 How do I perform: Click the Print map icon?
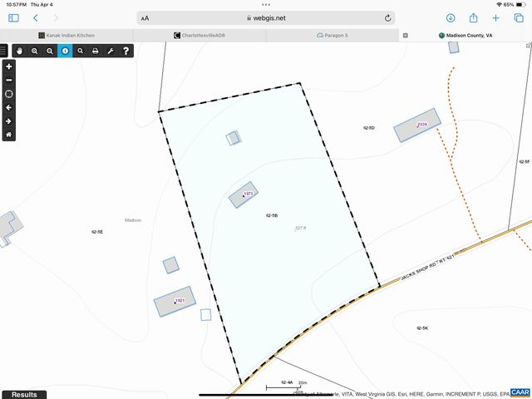[x=96, y=51]
